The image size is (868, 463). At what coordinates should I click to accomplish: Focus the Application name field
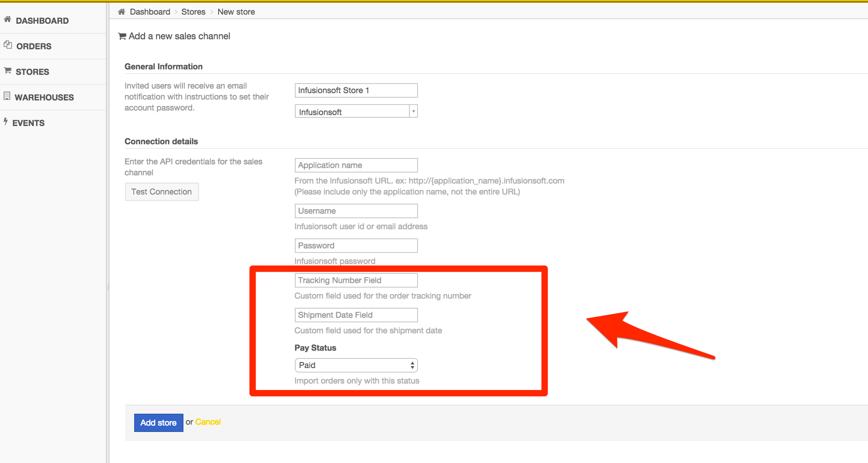356,165
